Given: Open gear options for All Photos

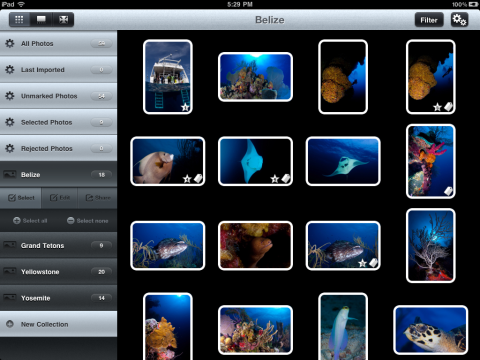Looking at the screenshot, I should tap(10, 43).
